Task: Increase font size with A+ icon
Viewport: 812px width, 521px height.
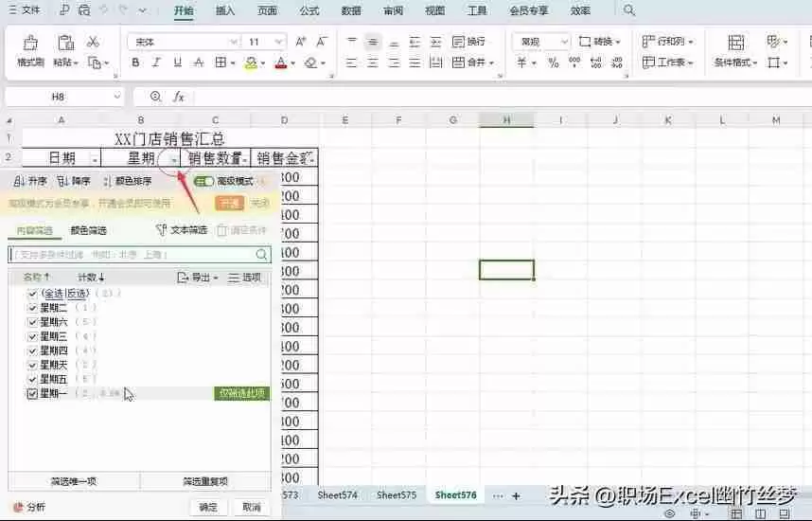Action: click(x=300, y=42)
